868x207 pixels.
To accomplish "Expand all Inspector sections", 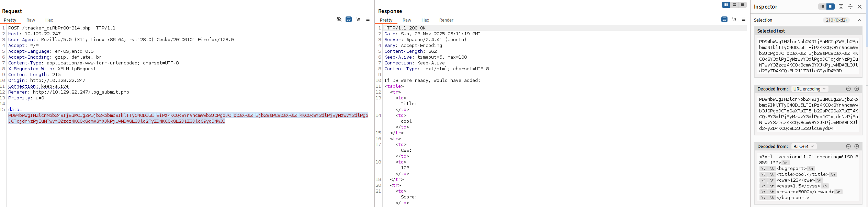I will [x=841, y=7].
